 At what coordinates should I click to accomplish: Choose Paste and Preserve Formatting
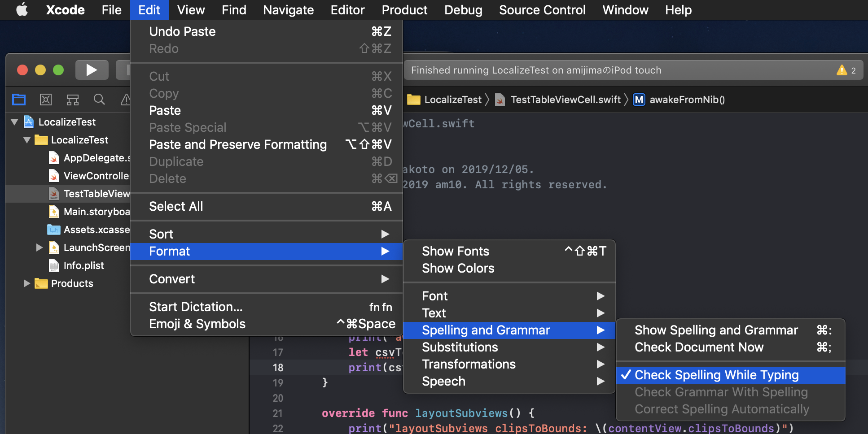coord(237,144)
